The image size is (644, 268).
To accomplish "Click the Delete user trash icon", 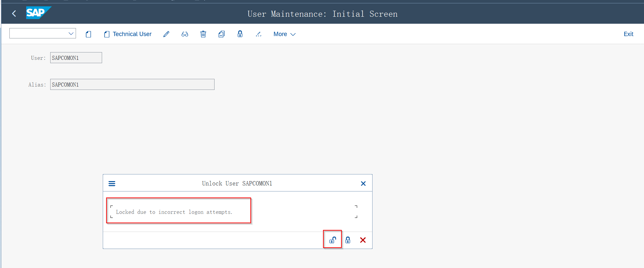I will tap(203, 34).
